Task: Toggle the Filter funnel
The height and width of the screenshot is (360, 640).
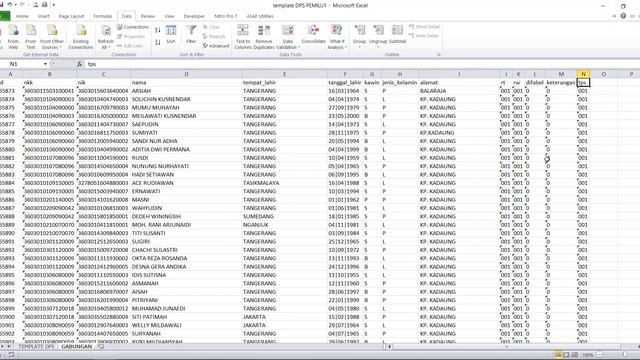Action: click(191, 35)
